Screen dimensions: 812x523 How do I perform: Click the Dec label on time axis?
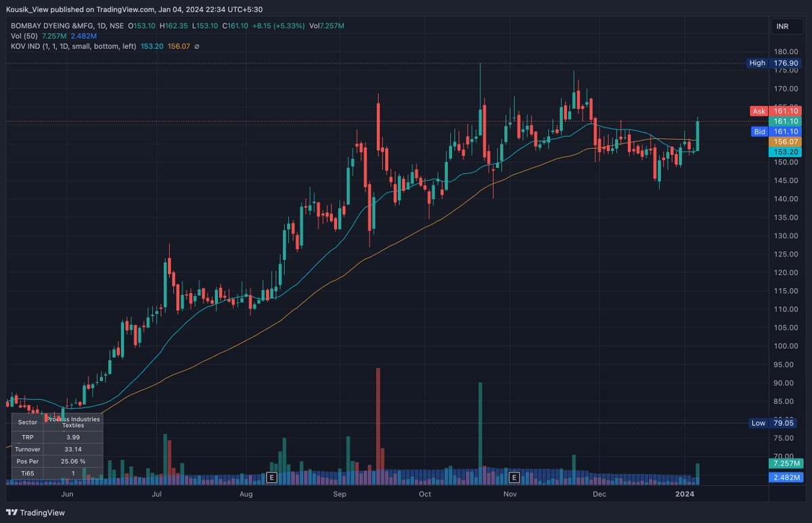(x=599, y=495)
